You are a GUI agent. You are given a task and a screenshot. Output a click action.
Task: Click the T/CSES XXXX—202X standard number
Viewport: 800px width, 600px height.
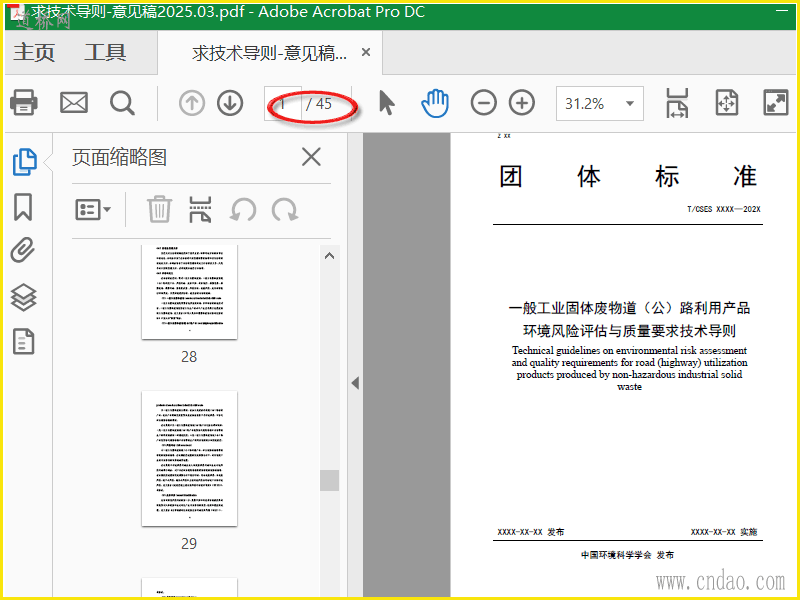pyautogui.click(x=723, y=209)
